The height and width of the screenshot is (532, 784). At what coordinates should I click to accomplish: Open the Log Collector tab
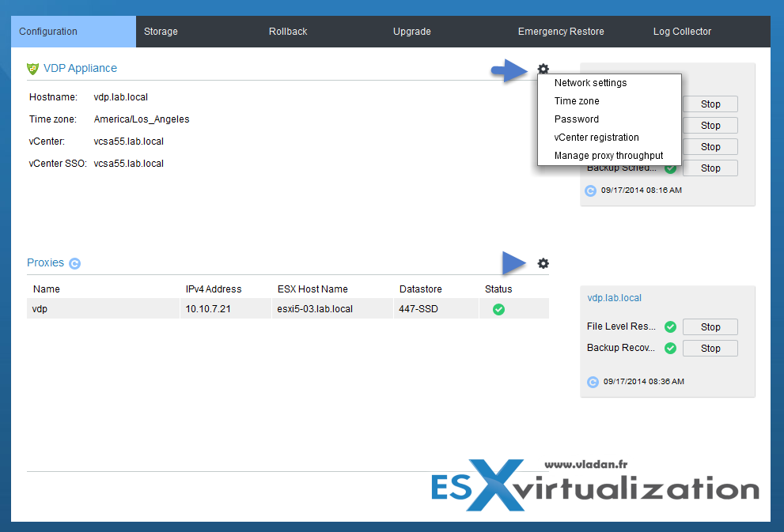(x=682, y=32)
